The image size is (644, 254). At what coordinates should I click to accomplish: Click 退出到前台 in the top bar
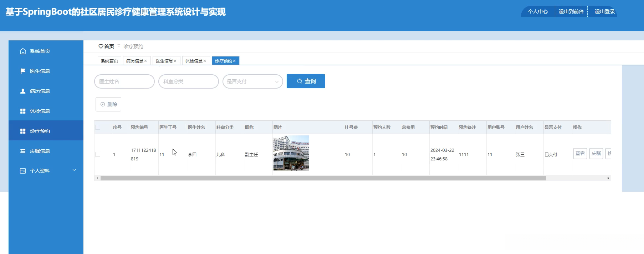(x=571, y=11)
